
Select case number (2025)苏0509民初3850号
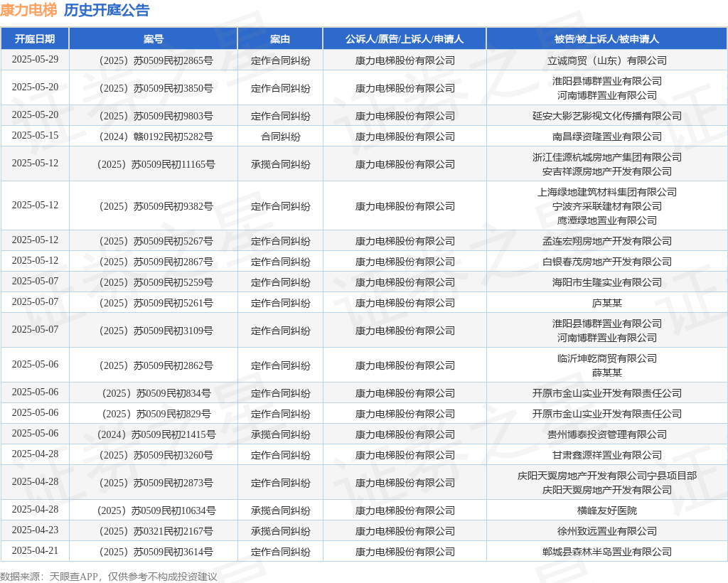tap(156, 88)
